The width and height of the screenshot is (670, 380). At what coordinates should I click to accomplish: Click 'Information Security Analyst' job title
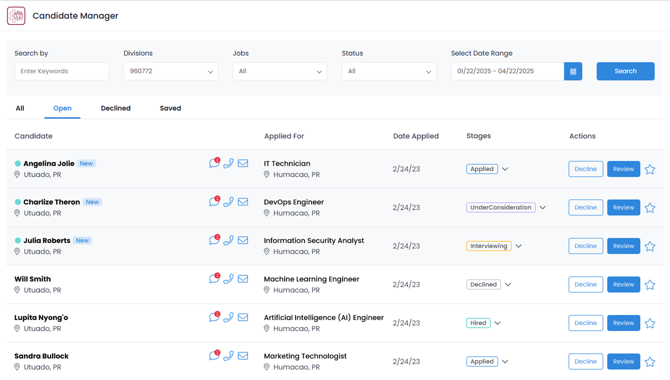click(314, 240)
